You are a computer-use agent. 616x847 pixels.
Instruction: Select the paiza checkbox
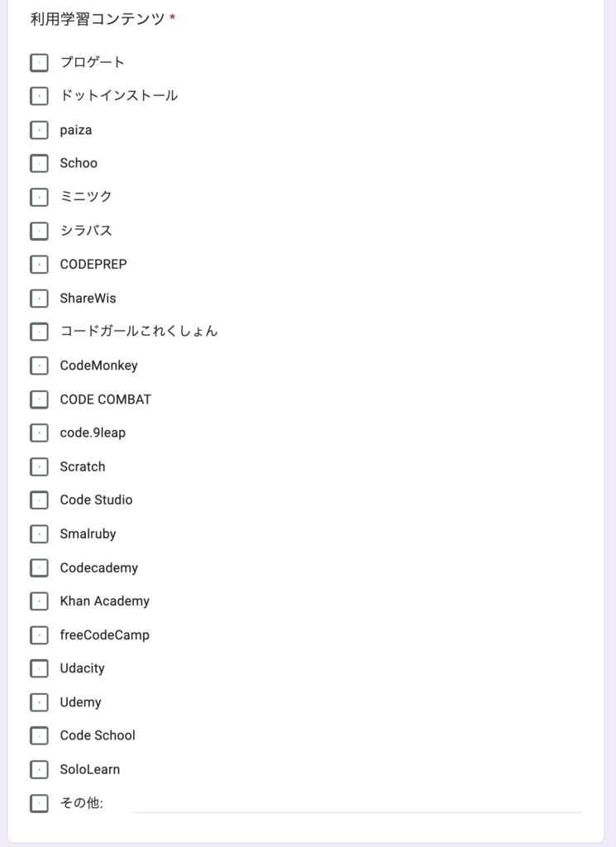(39, 130)
